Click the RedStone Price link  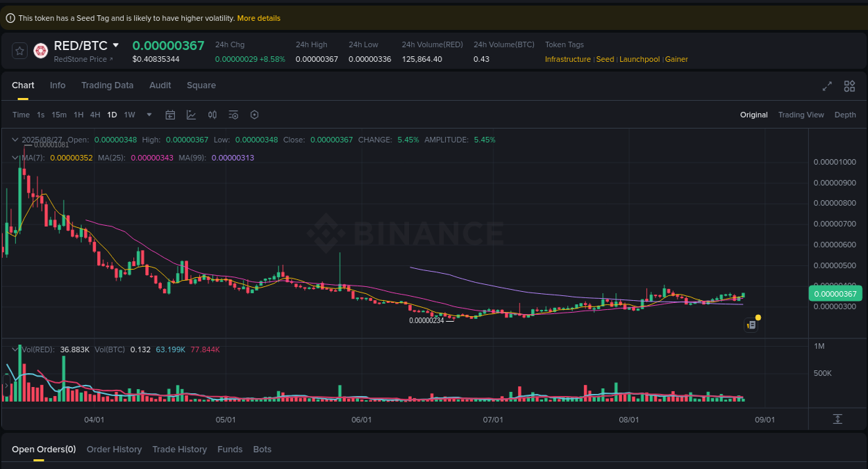[x=81, y=59]
